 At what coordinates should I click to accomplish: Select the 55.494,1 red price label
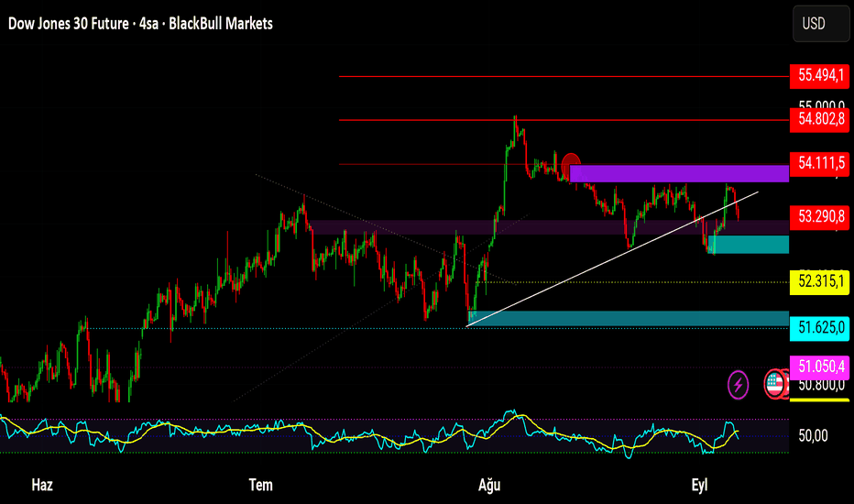click(820, 75)
